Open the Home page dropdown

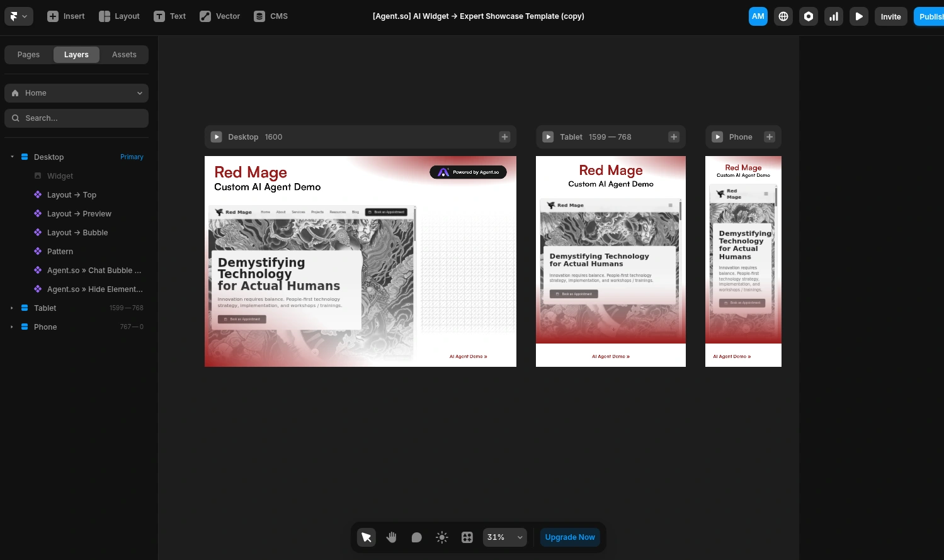76,93
